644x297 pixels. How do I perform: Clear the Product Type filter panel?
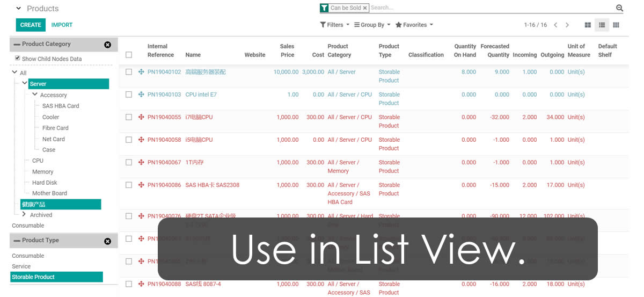[x=107, y=241]
